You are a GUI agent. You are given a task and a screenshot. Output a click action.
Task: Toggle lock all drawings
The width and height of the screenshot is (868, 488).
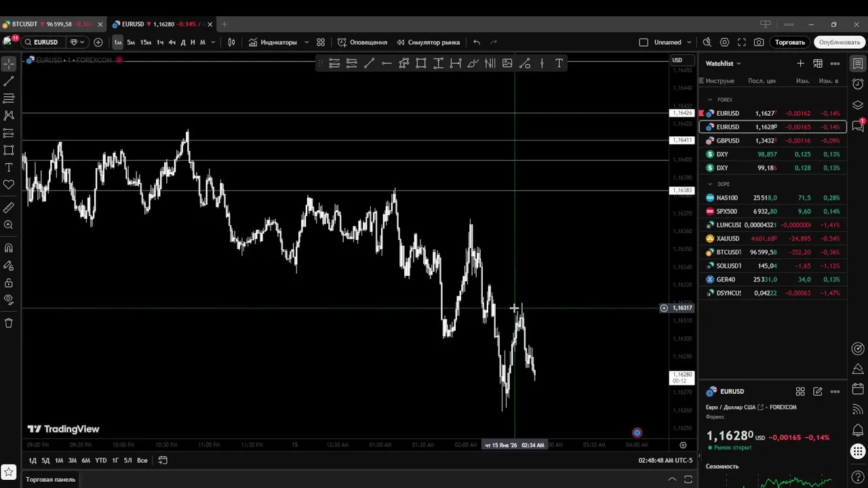coord(9,283)
